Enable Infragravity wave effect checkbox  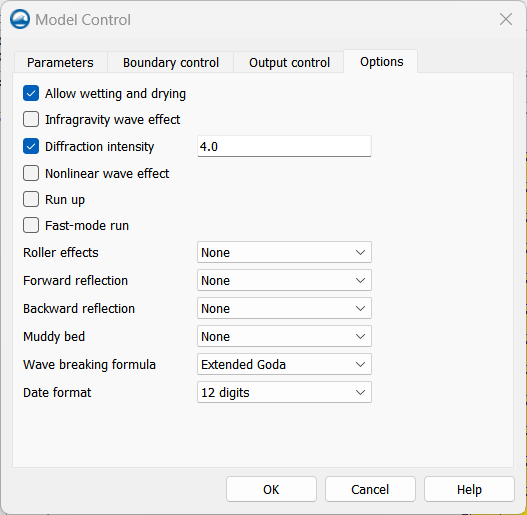click(31, 119)
